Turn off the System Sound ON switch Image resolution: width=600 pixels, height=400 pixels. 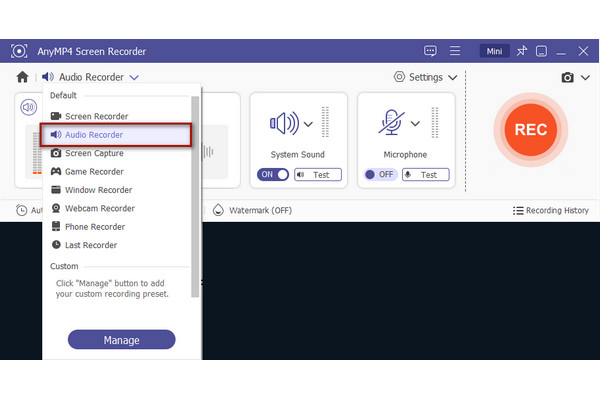click(273, 175)
